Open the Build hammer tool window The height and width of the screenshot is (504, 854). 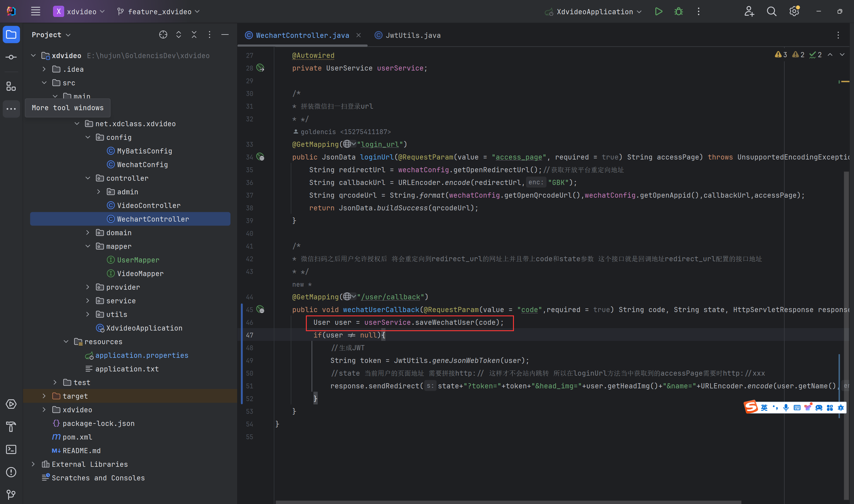pos(11,427)
